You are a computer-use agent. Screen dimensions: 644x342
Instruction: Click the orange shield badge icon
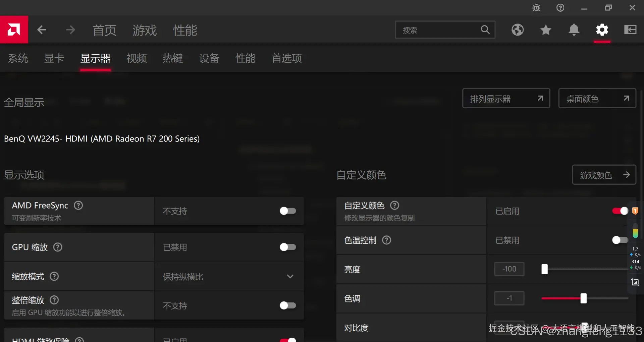[x=635, y=211]
